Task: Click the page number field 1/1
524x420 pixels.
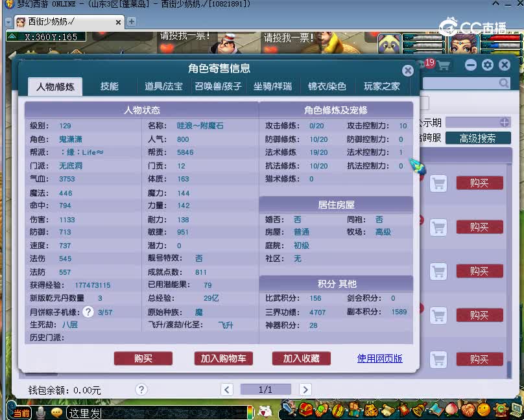Action: (266, 390)
